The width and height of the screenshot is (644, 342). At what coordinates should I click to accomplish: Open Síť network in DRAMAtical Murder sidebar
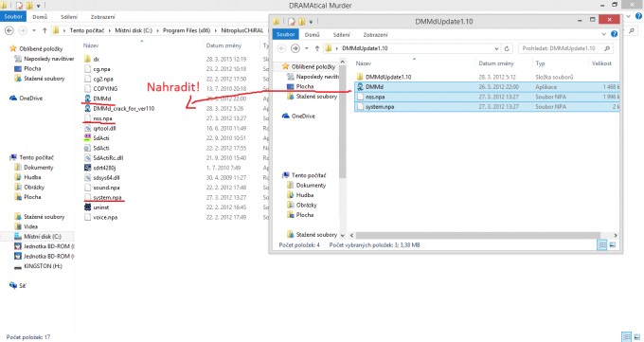pyautogui.click(x=22, y=286)
